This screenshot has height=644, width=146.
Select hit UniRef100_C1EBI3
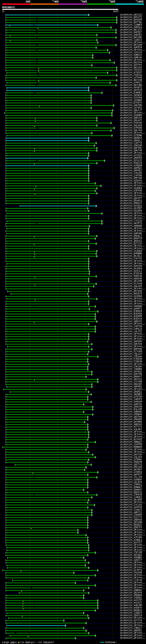pos(131,40)
